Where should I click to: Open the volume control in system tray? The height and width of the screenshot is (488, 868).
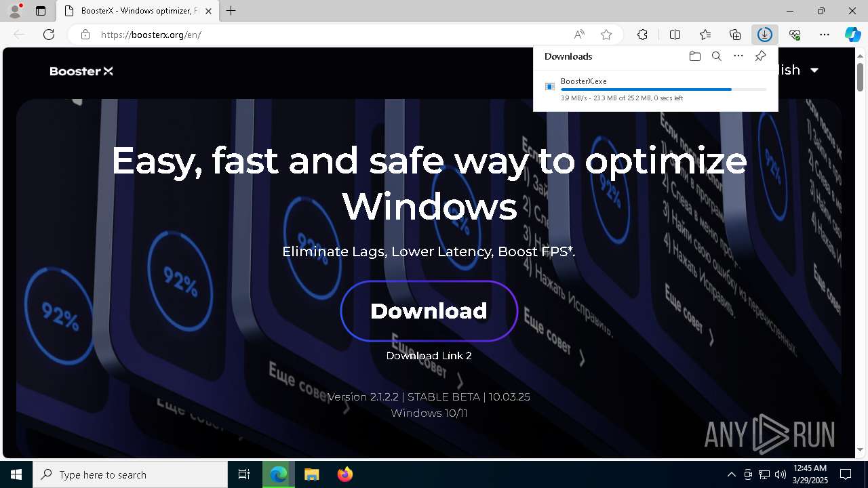tap(780, 474)
